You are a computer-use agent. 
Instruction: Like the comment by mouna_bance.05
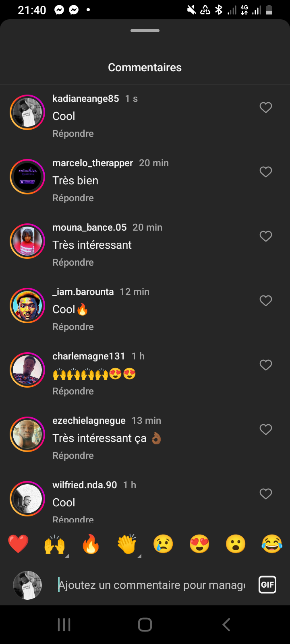[266, 236]
